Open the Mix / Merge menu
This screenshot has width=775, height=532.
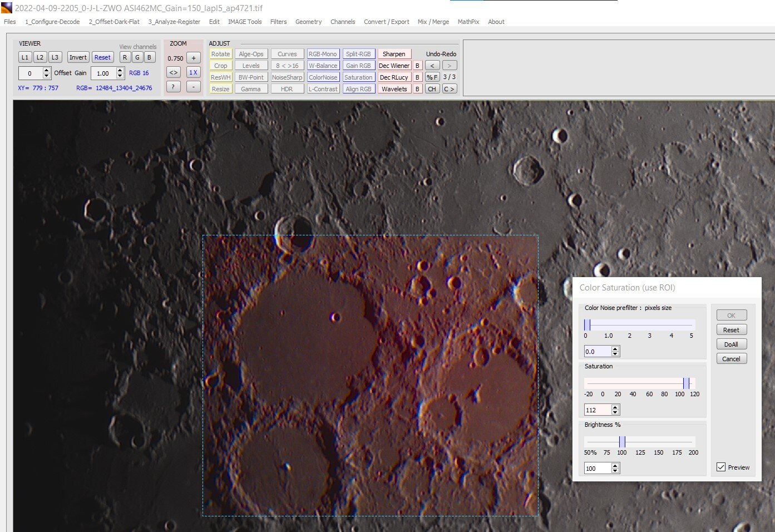pyautogui.click(x=433, y=22)
